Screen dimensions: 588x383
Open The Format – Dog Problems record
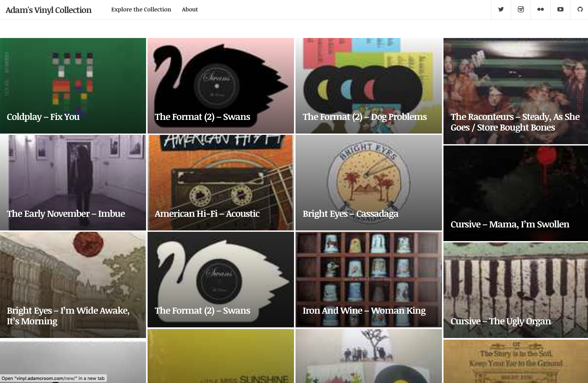pos(369,86)
